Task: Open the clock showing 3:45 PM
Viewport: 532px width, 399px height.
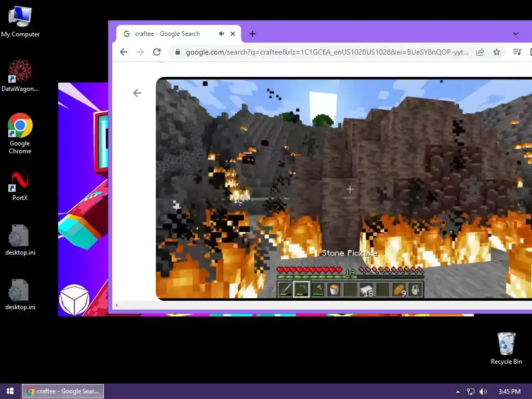Action: coord(509,391)
